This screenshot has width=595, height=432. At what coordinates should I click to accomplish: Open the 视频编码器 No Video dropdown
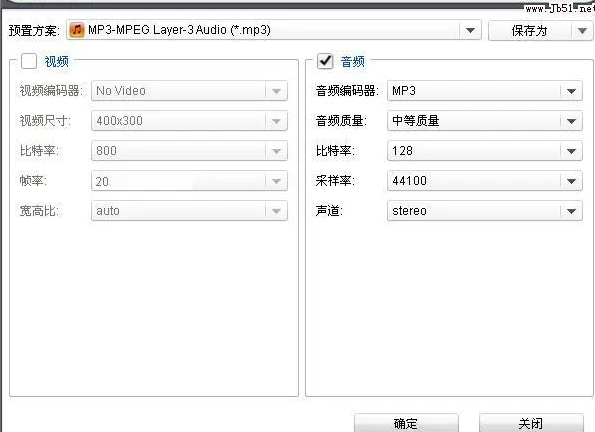[x=189, y=91]
